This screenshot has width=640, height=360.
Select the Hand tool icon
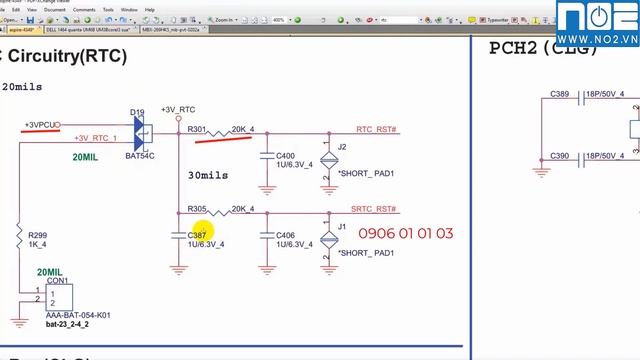[x=173, y=20]
